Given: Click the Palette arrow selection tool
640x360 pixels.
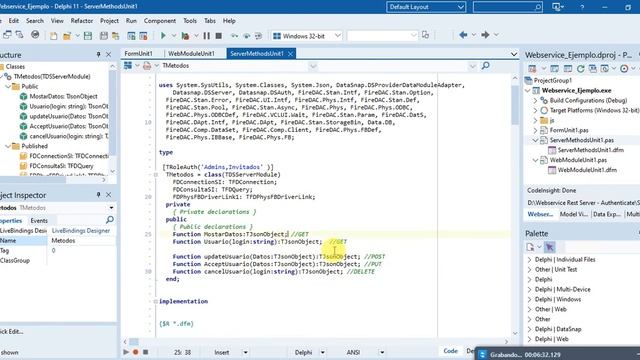Looking at the screenshot, I should coord(550,247).
